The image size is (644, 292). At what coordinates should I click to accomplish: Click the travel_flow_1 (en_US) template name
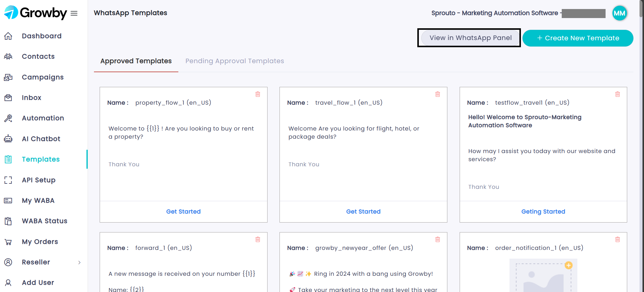click(x=349, y=103)
